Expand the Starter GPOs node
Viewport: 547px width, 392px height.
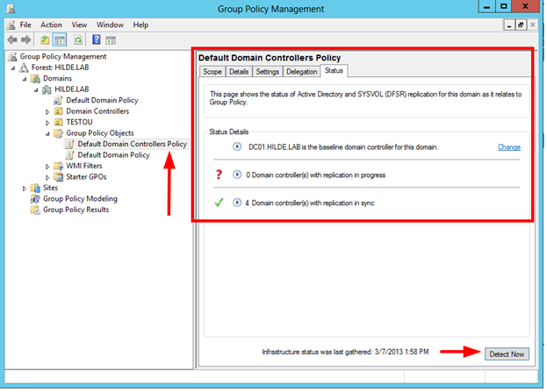click(x=47, y=177)
